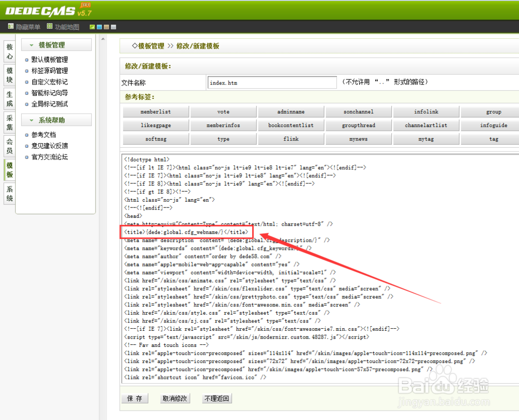Click the 隐藏菜单 hide menu icon
Image resolution: width=519 pixels, height=420 pixels.
point(11,26)
